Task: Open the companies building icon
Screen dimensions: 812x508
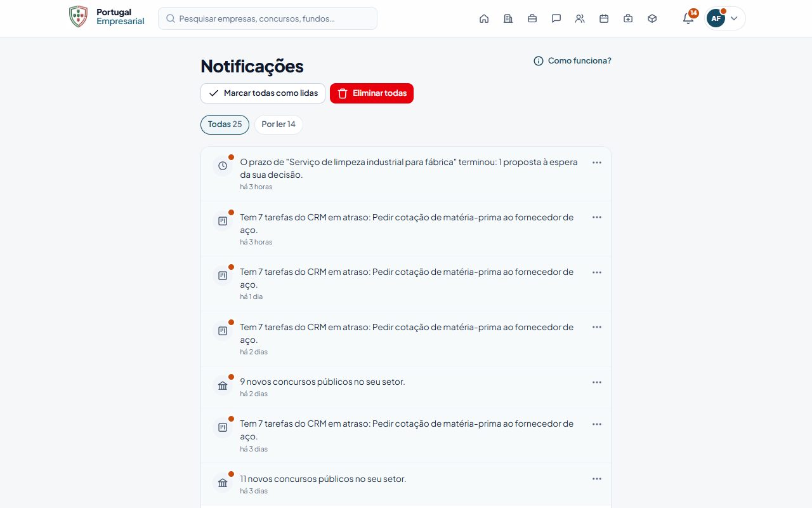Action: coord(508,18)
